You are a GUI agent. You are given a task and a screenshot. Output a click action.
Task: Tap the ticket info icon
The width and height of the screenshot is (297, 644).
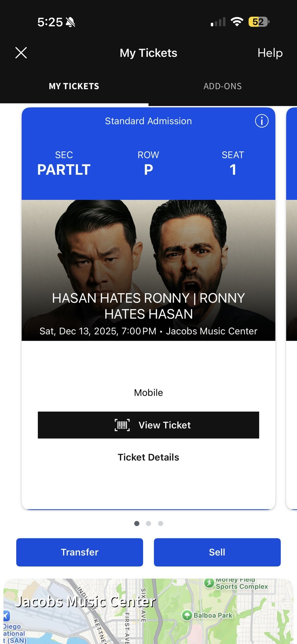tap(262, 121)
